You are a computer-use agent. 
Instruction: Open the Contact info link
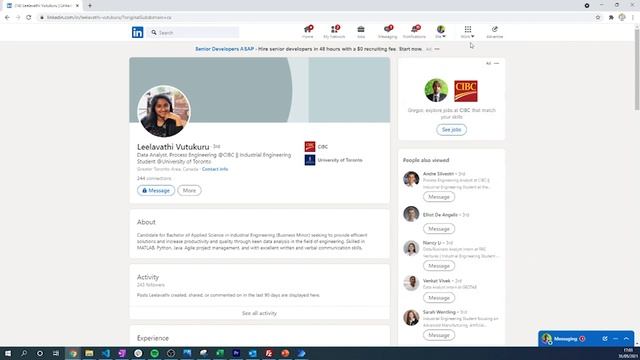(215, 169)
